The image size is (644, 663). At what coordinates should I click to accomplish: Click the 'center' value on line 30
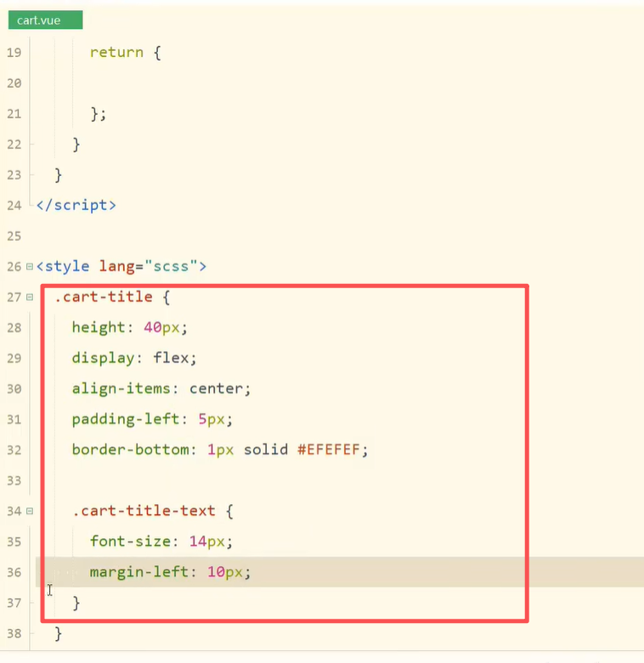[216, 389]
